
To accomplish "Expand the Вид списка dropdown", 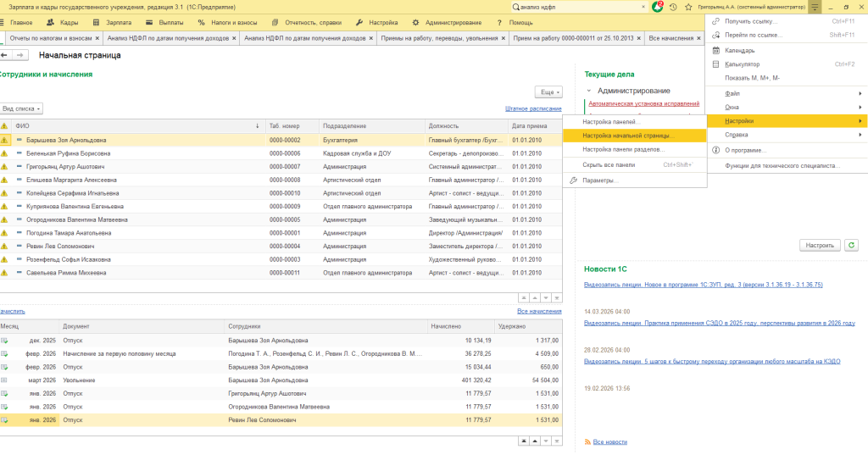I will 21,108.
